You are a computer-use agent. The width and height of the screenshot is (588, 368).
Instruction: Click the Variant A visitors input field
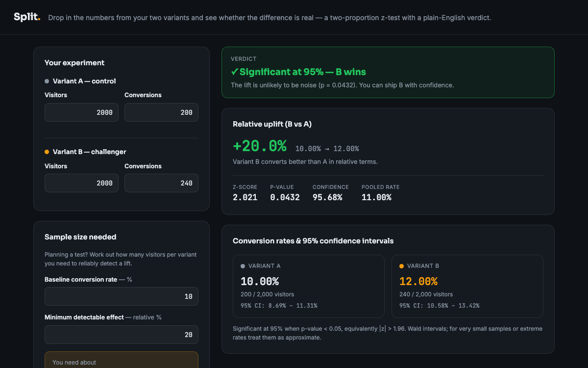[x=81, y=112]
